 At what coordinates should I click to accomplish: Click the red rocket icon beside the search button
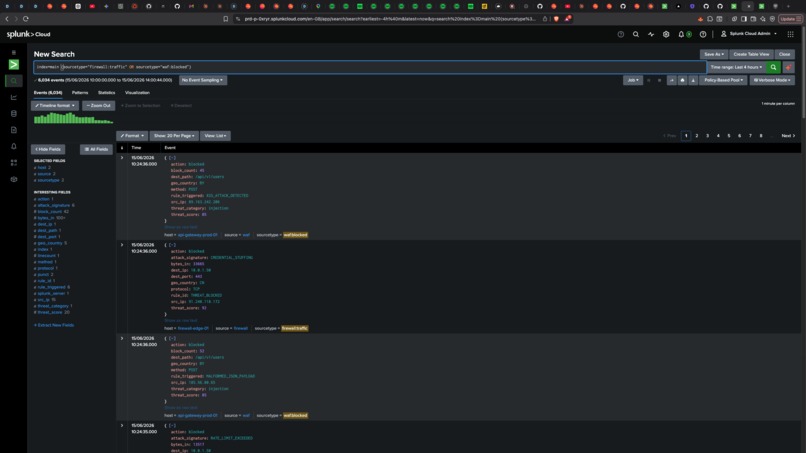tap(788, 67)
